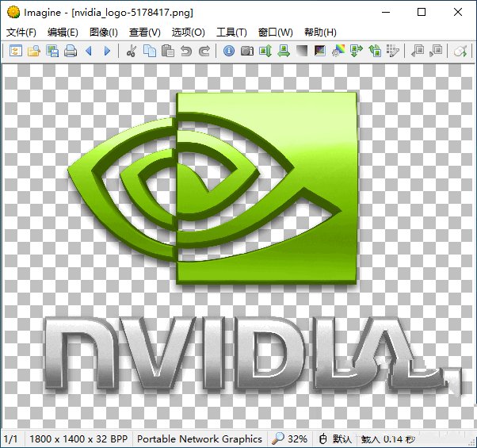Click the 32% zoom level text
The width and height of the screenshot is (477, 448).
tap(297, 438)
